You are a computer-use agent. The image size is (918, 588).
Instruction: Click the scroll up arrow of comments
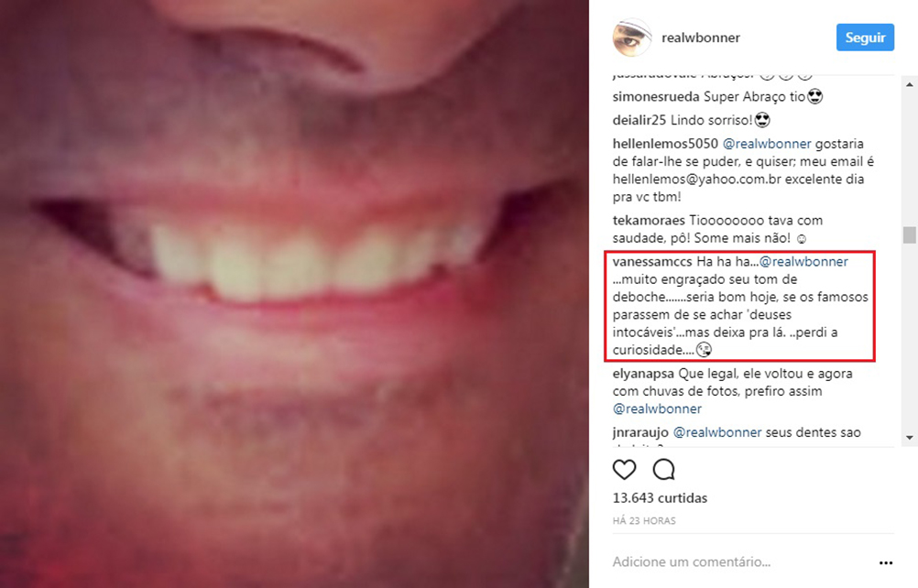tap(909, 85)
